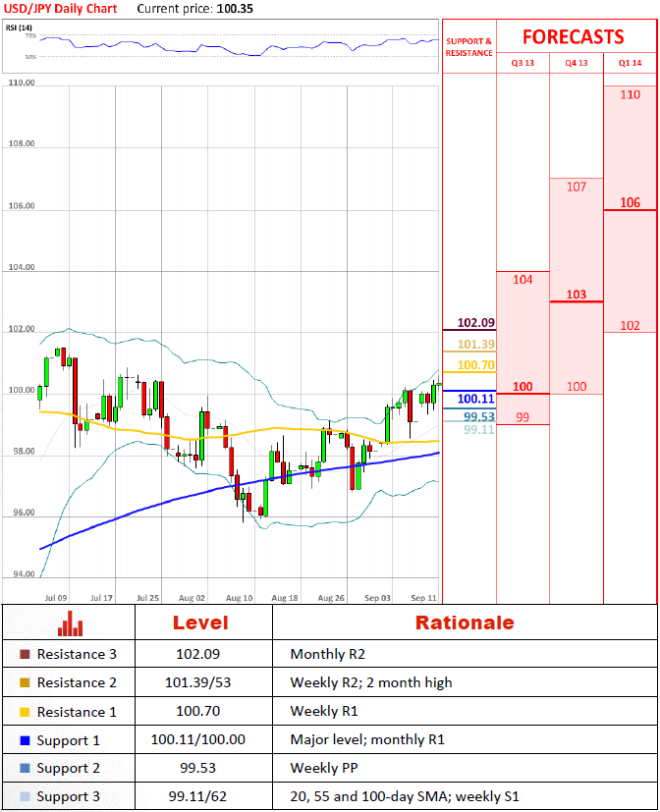Open the Q4 13 forecast column header
The width and height of the screenshot is (660, 812).
pyautogui.click(x=576, y=63)
